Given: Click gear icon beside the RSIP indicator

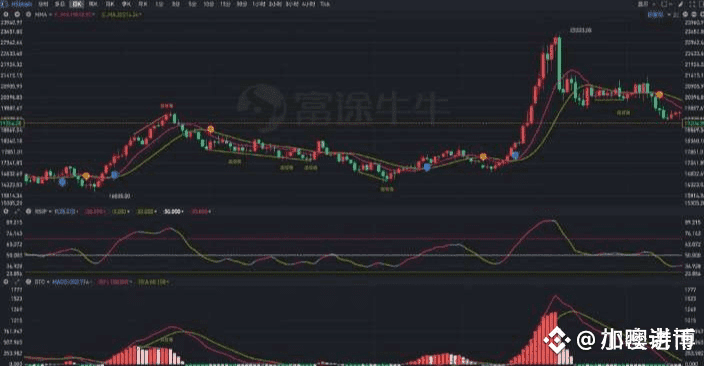Looking at the screenshot, I should [6, 211].
